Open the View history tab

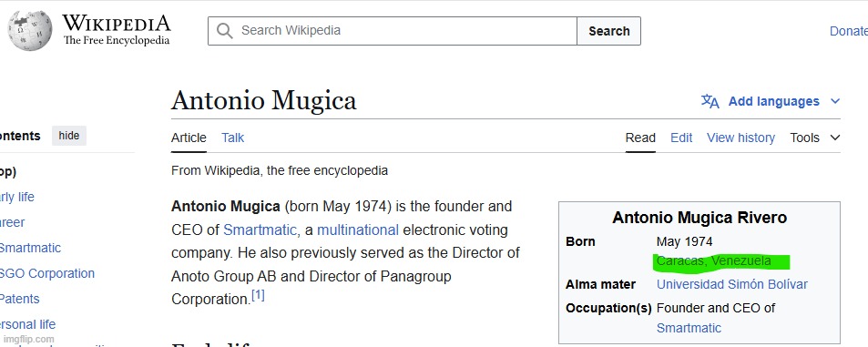point(740,138)
